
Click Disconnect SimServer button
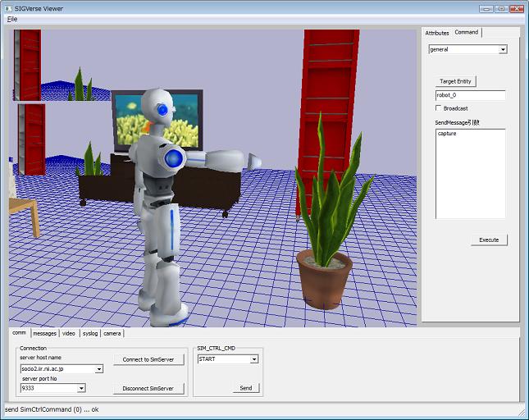pyautogui.click(x=148, y=388)
